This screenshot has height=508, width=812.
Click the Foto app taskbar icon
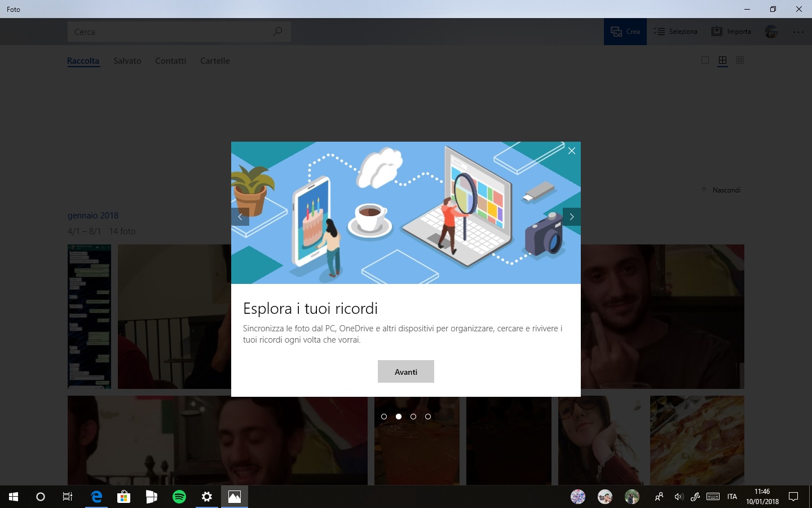point(235,497)
